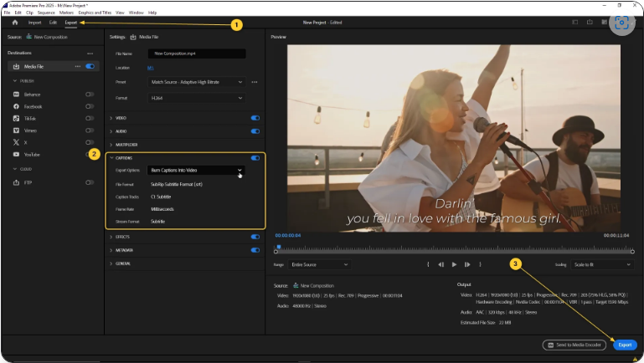Screen dimensions: 644x363
Task: Click the Settings Media File icon
Action: click(x=133, y=37)
